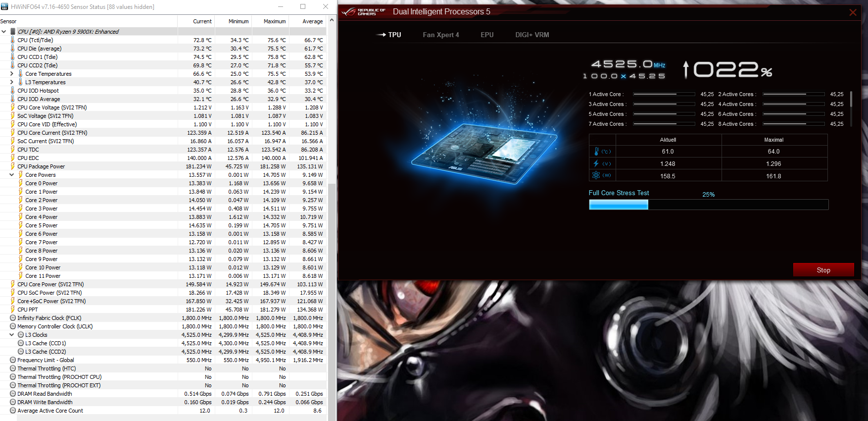Collapse the L3 Clocks group

(12, 334)
